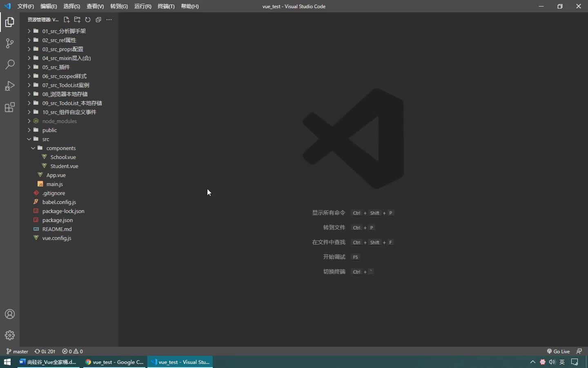Screen dimensions: 588x368
Task: Switch to Google Chrome vue_test taskbar item
Action: (115, 362)
